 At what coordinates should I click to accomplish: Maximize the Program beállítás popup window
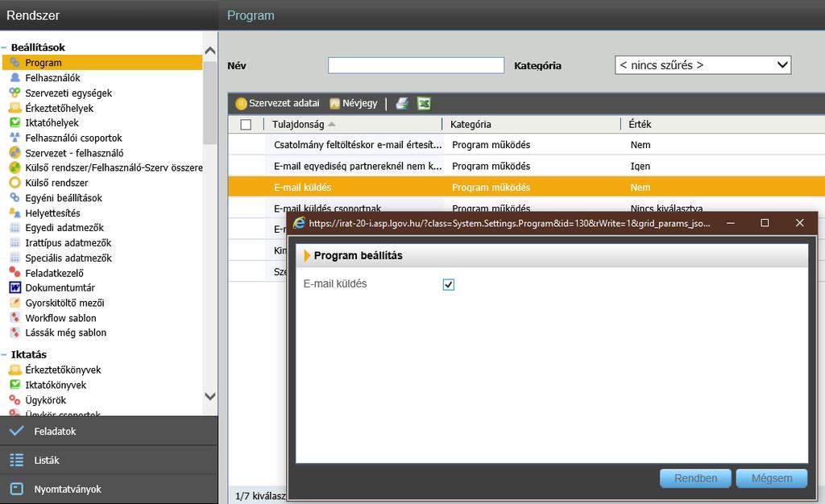tap(765, 223)
